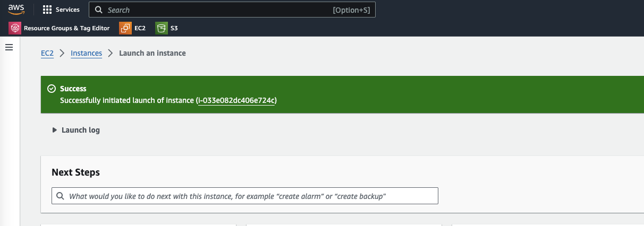Open the S3 favorites bar shortcut
Viewport: 644px width, 226px height.
pyautogui.click(x=174, y=28)
